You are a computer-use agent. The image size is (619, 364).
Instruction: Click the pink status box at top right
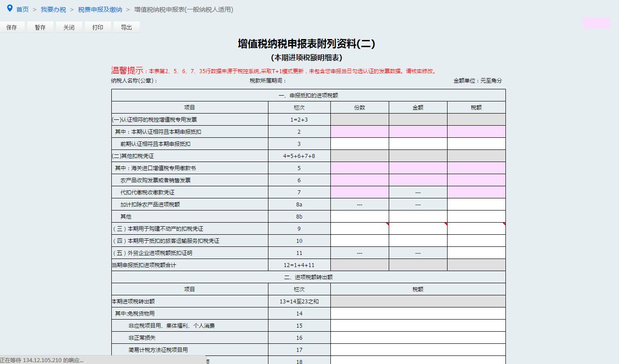click(x=596, y=22)
